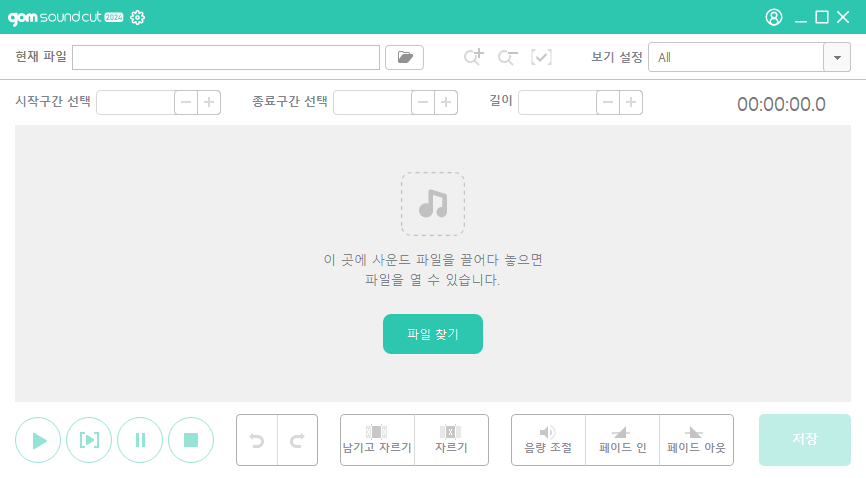Zoom in on the waveform
866x478 pixels.
click(x=474, y=57)
